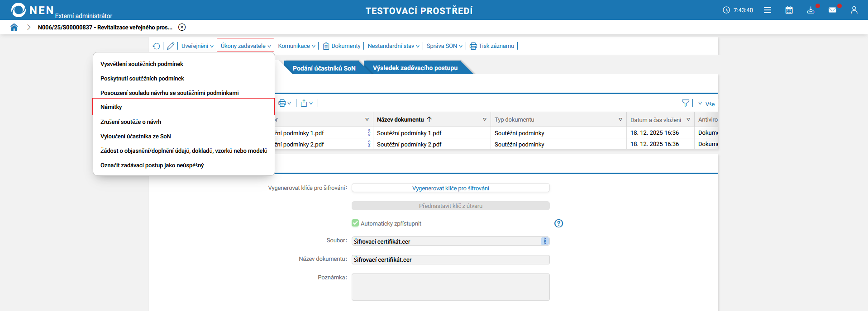Expand the Uveřejnění dropdown

point(197,46)
